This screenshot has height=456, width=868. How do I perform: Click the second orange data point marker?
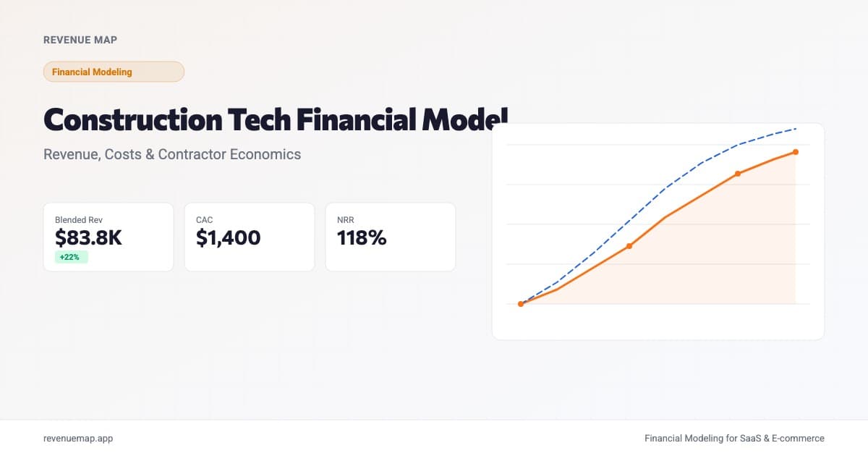629,246
